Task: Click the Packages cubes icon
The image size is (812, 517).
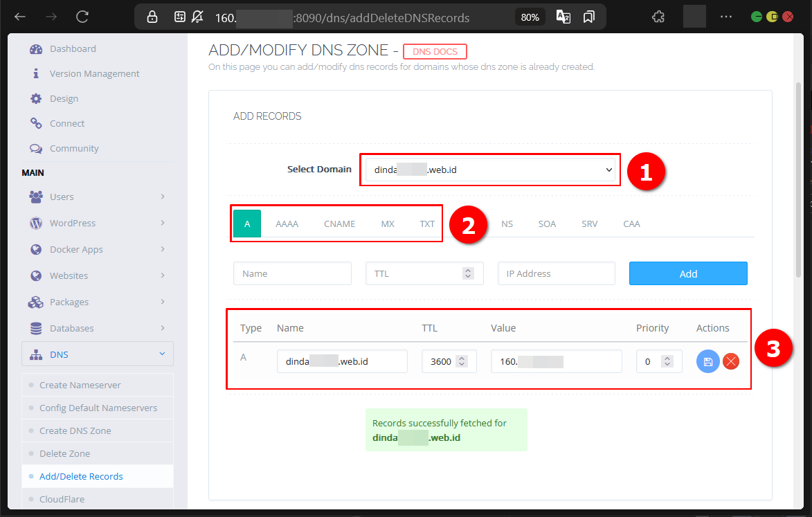Action: (36, 302)
